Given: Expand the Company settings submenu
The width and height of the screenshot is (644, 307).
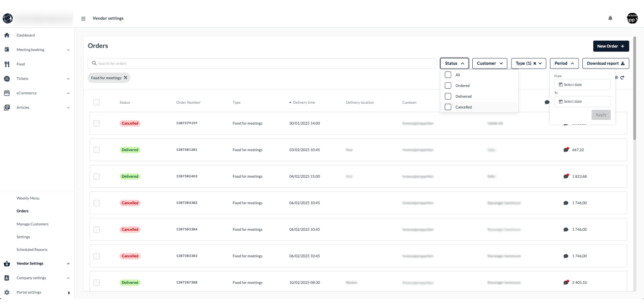Looking at the screenshot, I should 68,278.
